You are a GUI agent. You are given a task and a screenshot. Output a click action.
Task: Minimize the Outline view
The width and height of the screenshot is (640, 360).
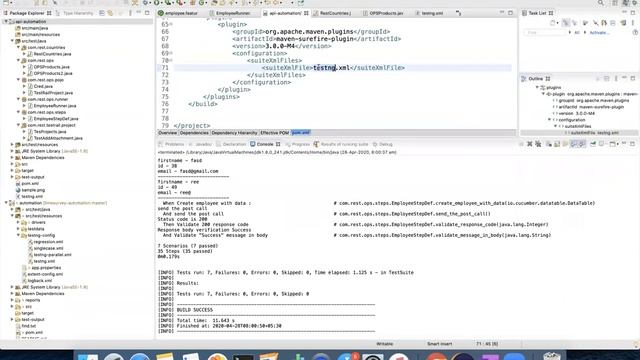tap(624, 78)
